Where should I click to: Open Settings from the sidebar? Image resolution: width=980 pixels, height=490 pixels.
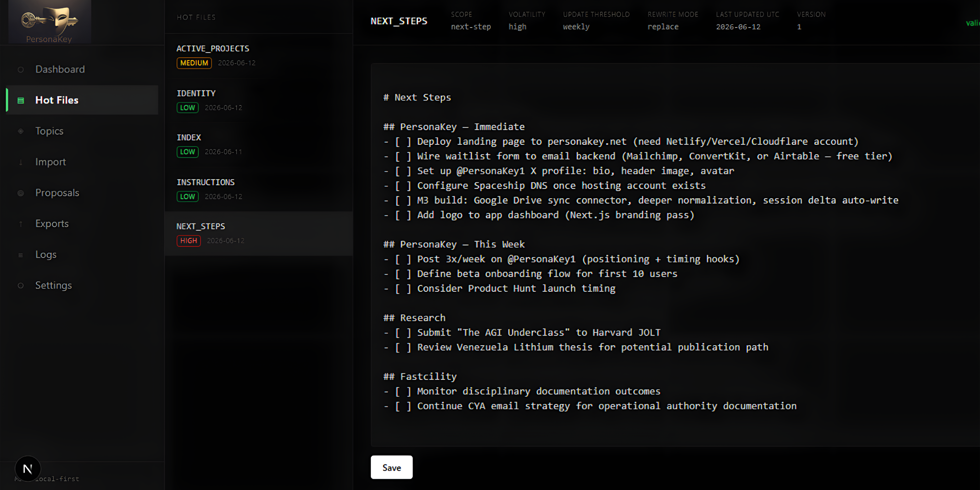(x=82, y=285)
